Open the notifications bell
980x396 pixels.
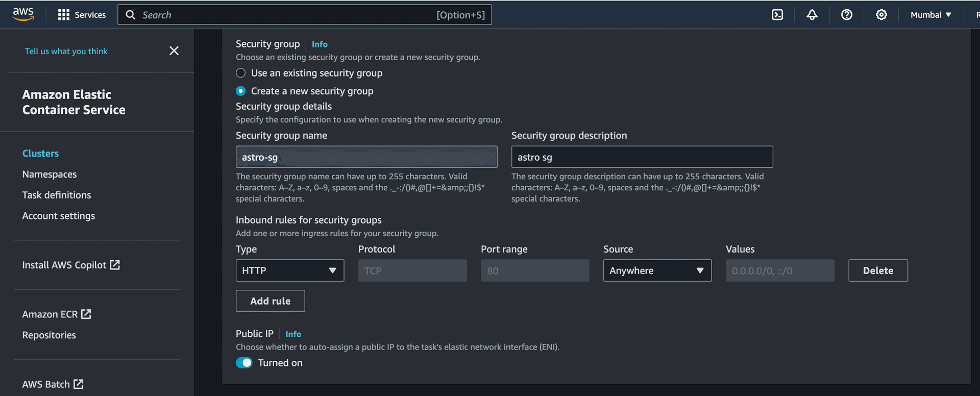(x=812, y=15)
